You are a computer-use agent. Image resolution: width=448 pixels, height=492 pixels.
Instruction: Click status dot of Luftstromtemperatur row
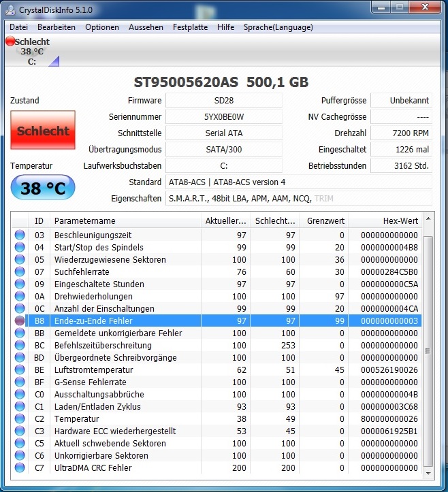point(20,370)
